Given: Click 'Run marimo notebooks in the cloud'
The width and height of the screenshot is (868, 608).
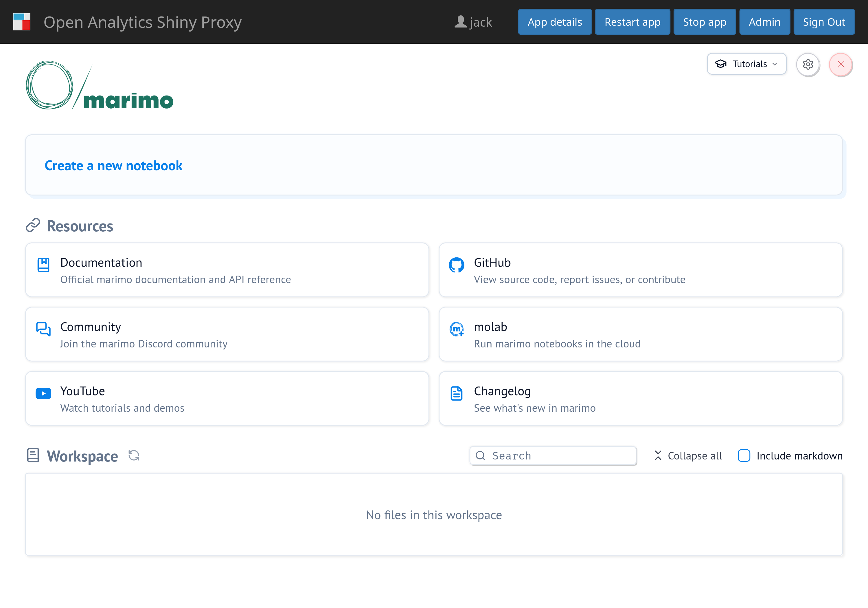Looking at the screenshot, I should click(557, 344).
